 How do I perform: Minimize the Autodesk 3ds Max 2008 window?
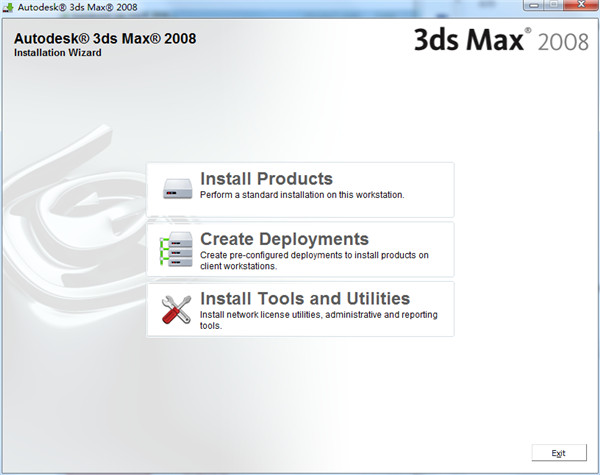tap(534, 5)
